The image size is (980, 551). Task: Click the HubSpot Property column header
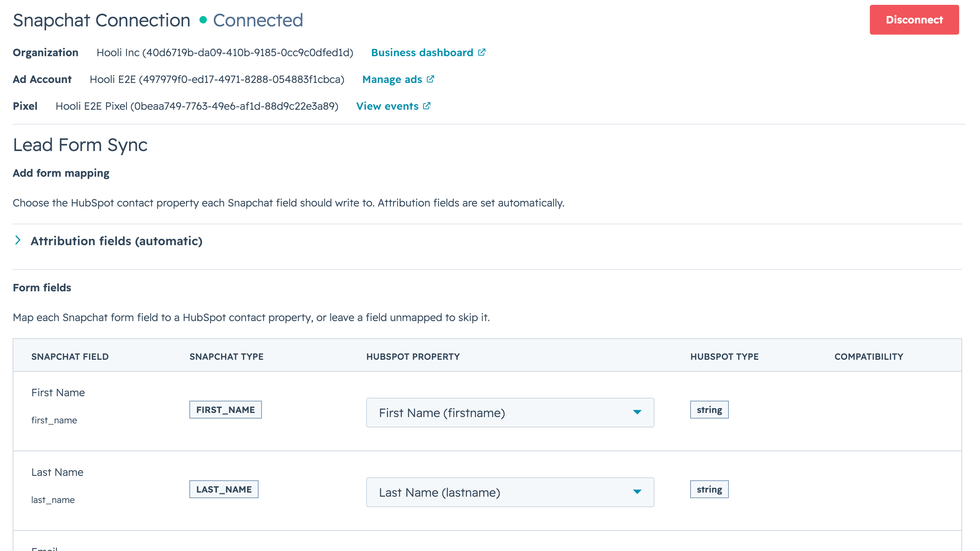tap(413, 356)
